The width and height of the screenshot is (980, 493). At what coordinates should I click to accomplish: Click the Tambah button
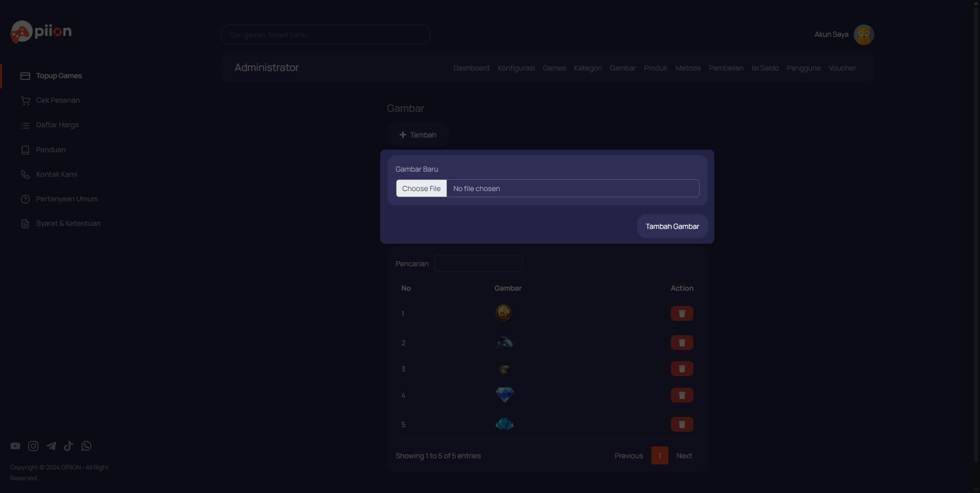(417, 135)
